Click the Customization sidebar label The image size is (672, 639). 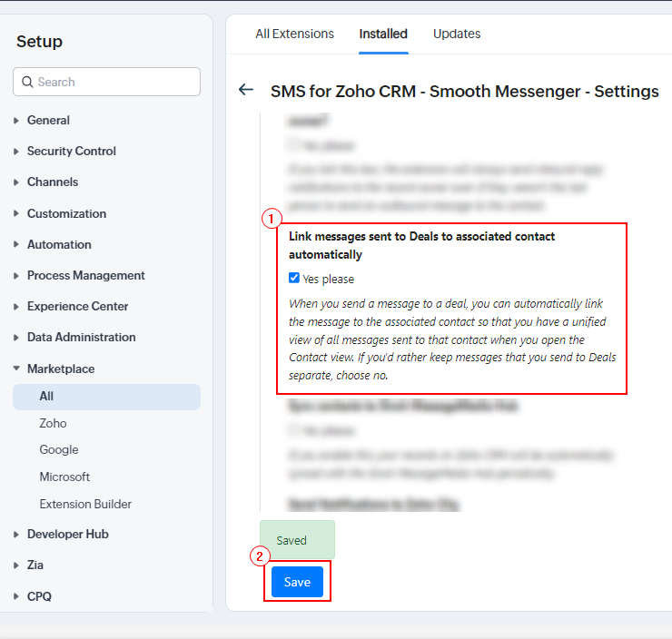click(67, 213)
